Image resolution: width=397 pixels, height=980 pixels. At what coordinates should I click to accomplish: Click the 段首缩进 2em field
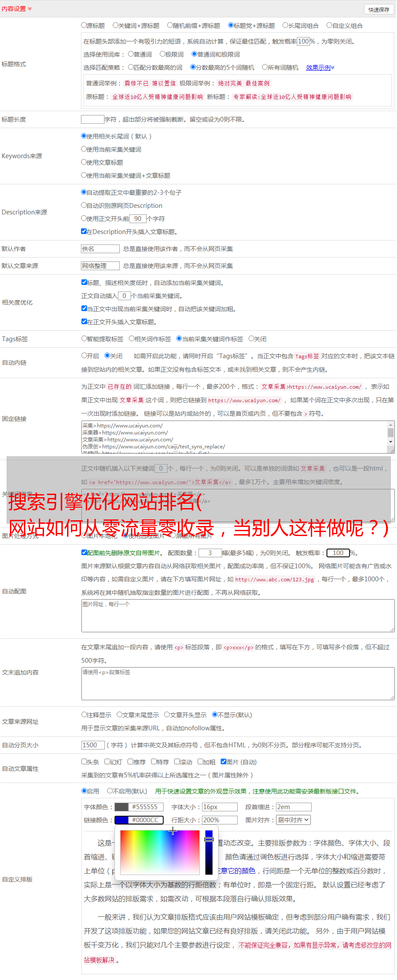pos(294,807)
